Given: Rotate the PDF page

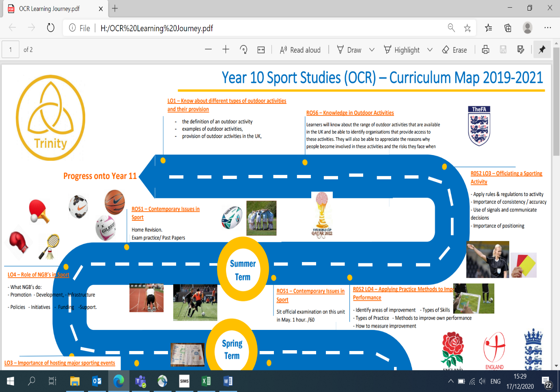Looking at the screenshot, I should [x=243, y=50].
